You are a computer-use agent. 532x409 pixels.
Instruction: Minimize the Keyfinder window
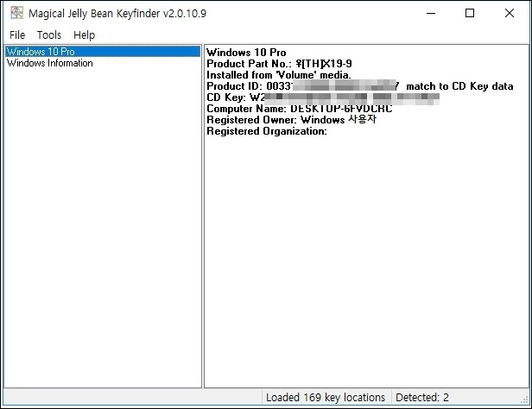click(431, 13)
